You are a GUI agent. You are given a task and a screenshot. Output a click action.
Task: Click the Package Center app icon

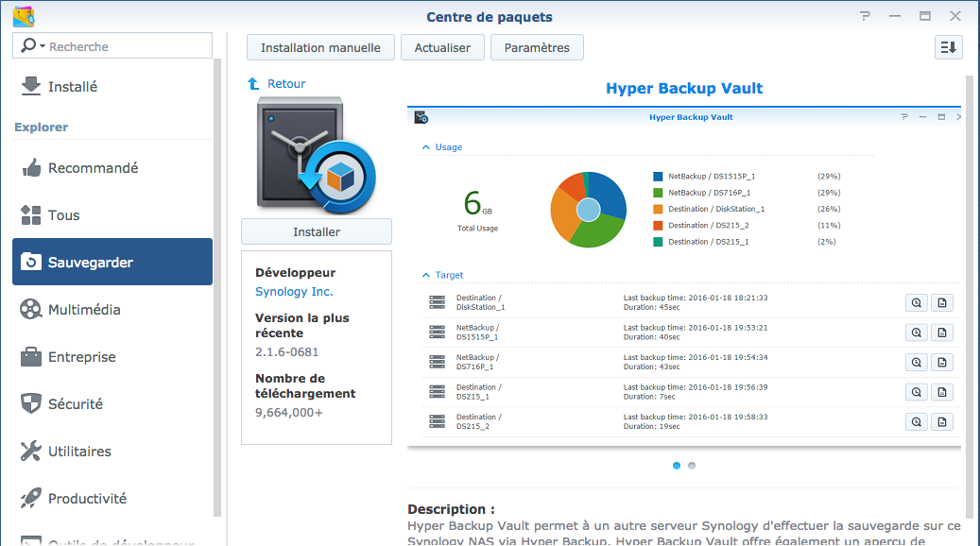pyautogui.click(x=24, y=16)
